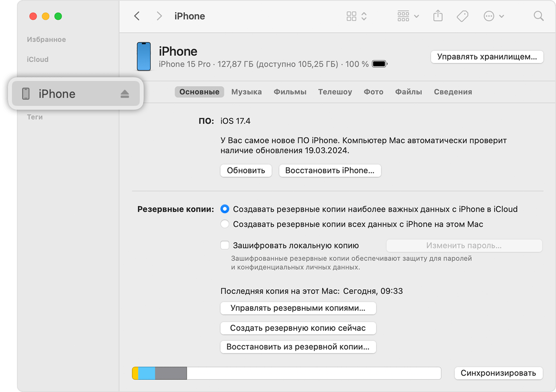The image size is (556, 392).
Task: Open the Фильмы tab
Action: 290,92
